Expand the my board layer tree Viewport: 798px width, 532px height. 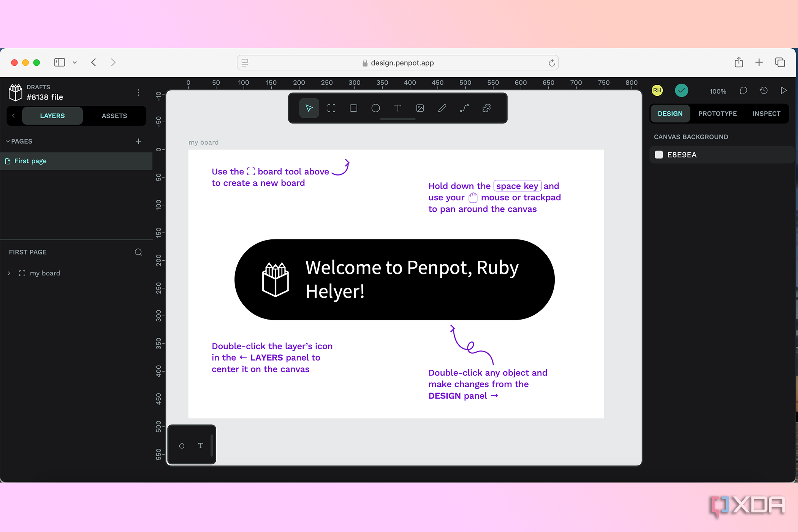9,273
